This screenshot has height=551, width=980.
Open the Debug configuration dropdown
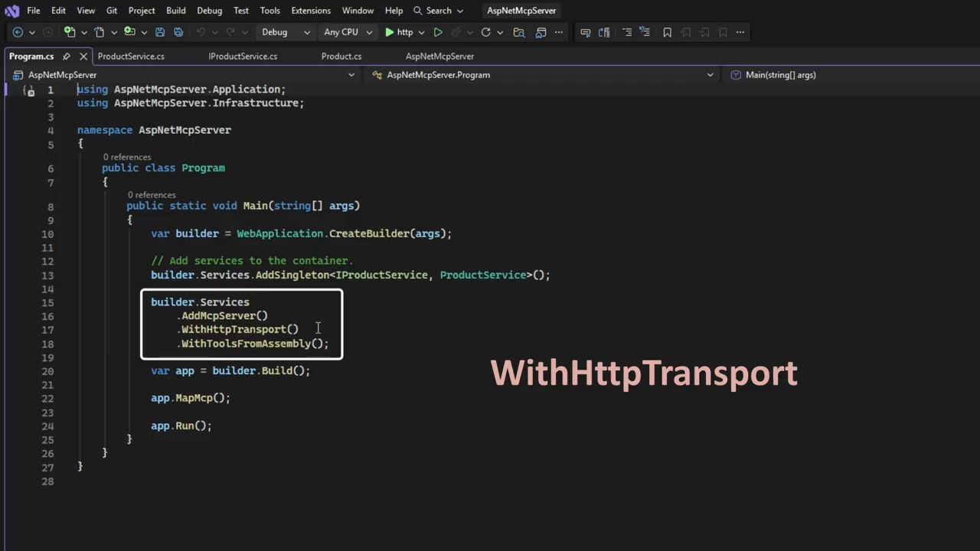(285, 32)
